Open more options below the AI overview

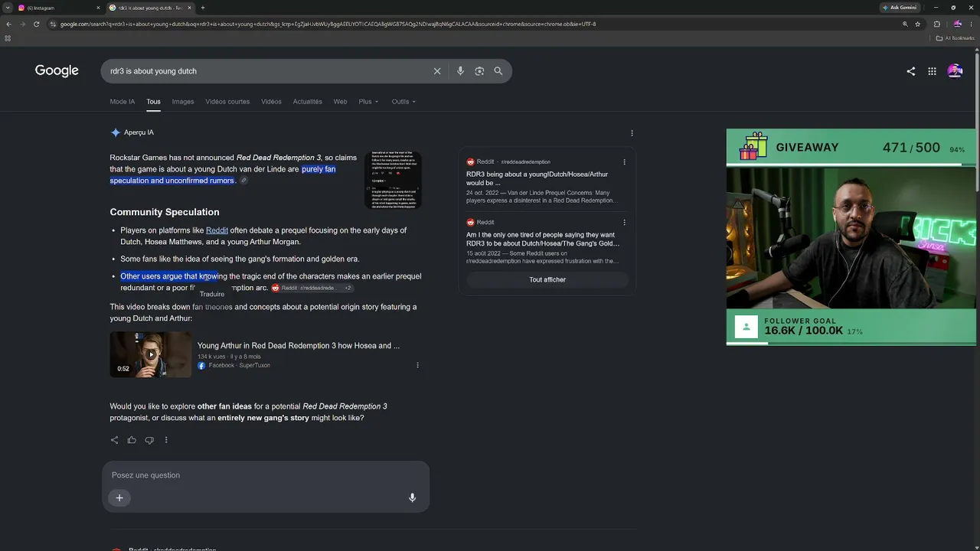tap(166, 440)
